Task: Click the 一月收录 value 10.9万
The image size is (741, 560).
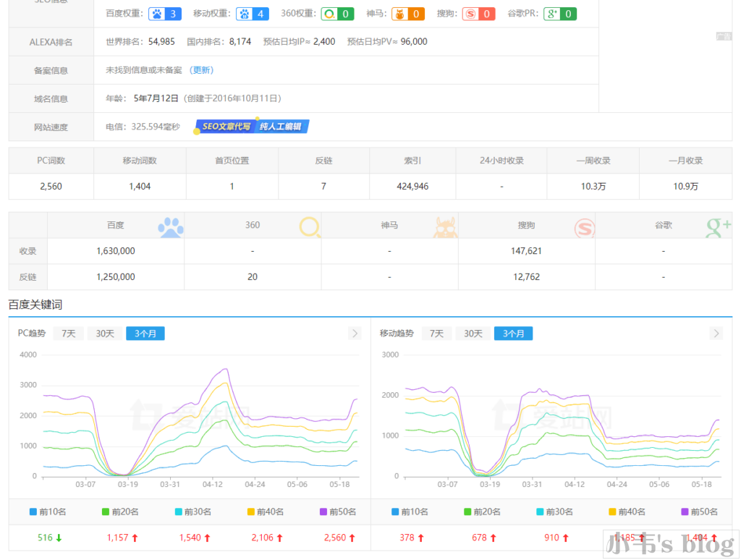Action: tap(685, 186)
